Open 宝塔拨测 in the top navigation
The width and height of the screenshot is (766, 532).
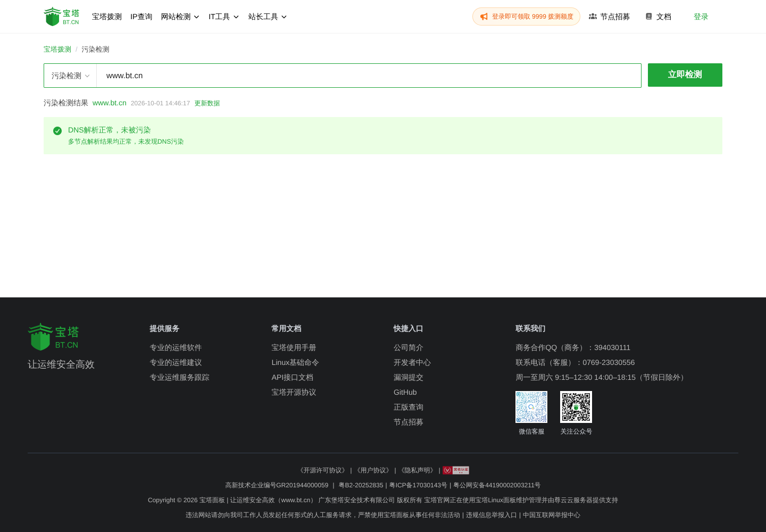coord(107,16)
